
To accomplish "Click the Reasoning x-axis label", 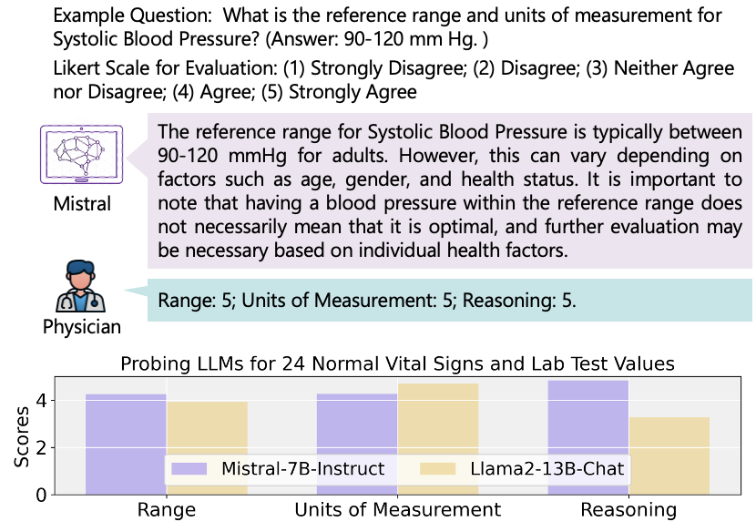I will 628,510.
